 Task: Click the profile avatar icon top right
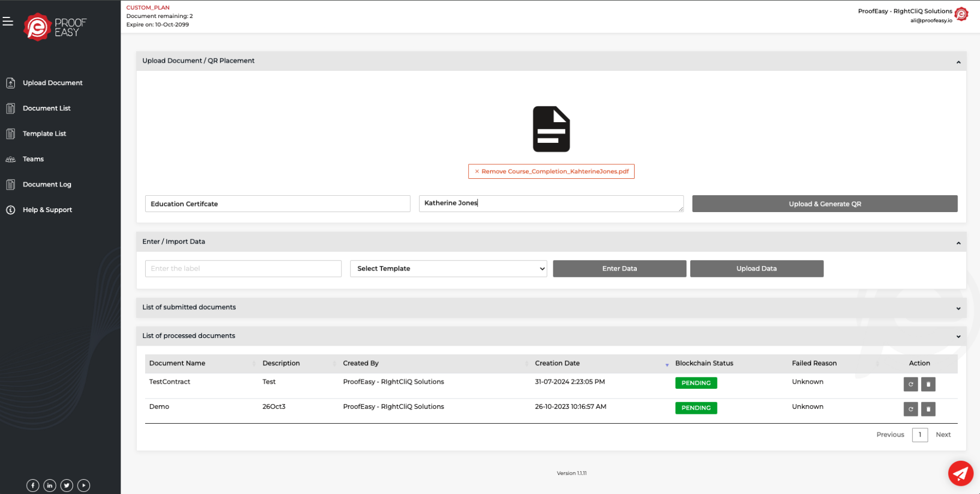pyautogui.click(x=961, y=14)
